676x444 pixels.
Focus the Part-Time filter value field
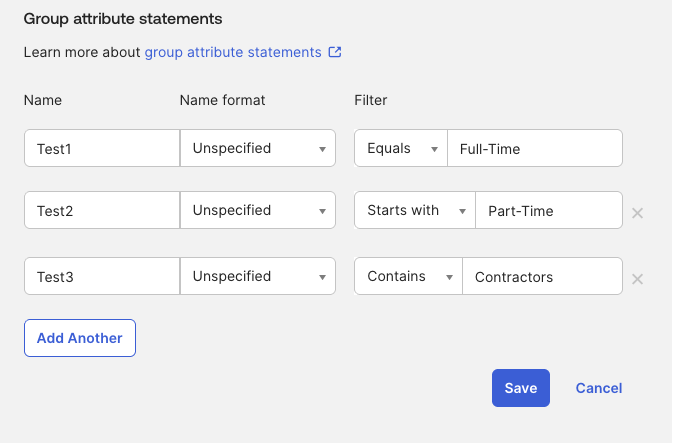click(x=548, y=211)
